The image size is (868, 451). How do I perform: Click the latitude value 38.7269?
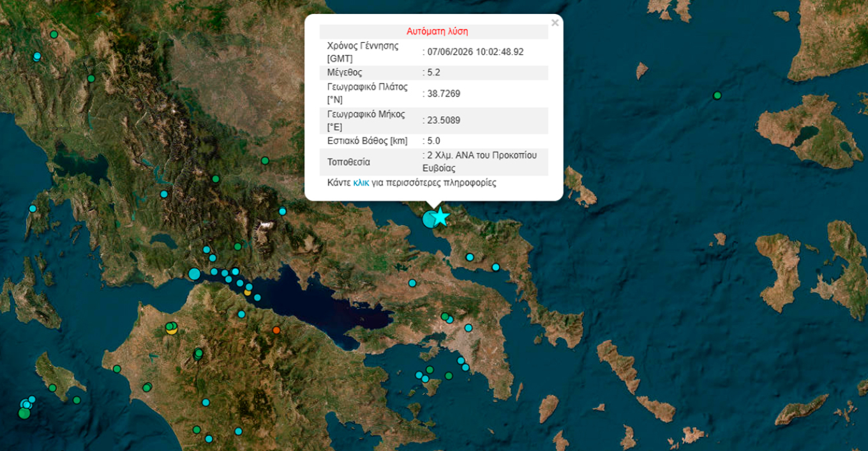(444, 94)
